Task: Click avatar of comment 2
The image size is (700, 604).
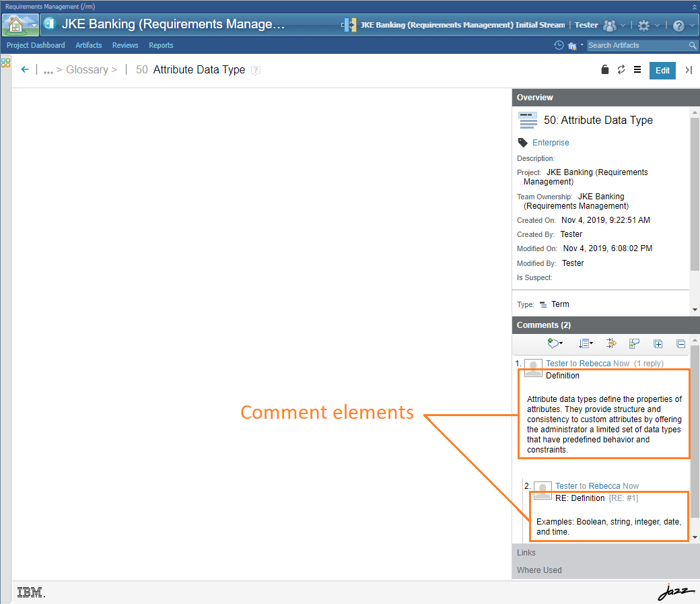Action: point(542,490)
